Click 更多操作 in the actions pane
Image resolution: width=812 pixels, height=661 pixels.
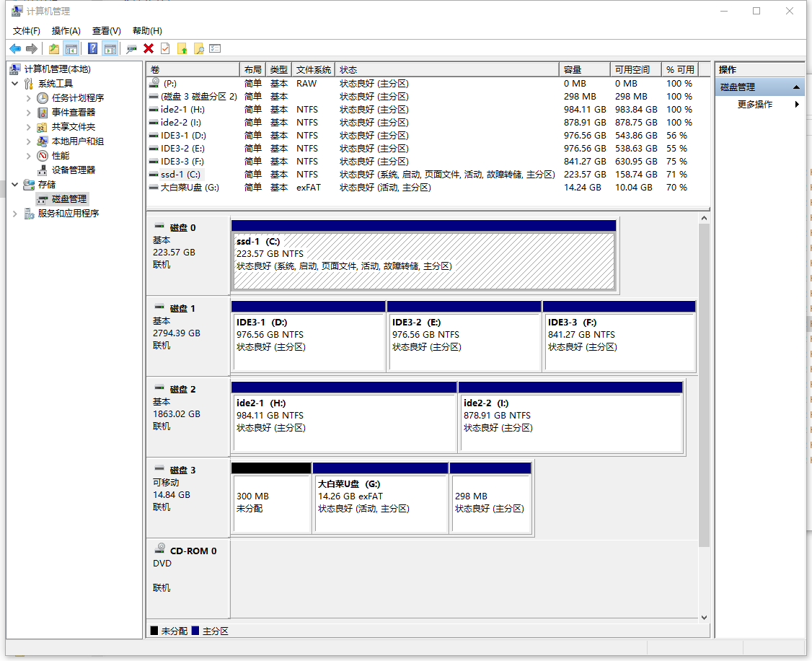[755, 105]
